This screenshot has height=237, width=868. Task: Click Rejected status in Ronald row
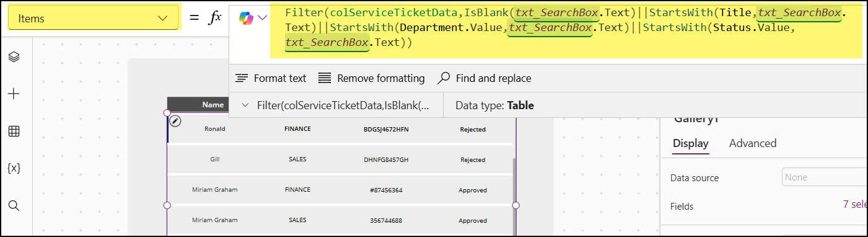(473, 130)
